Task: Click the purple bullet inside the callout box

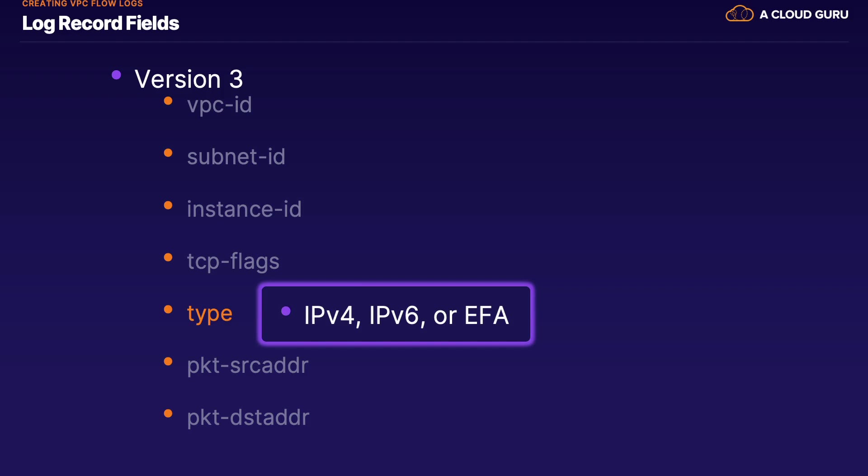Action: coord(286,311)
